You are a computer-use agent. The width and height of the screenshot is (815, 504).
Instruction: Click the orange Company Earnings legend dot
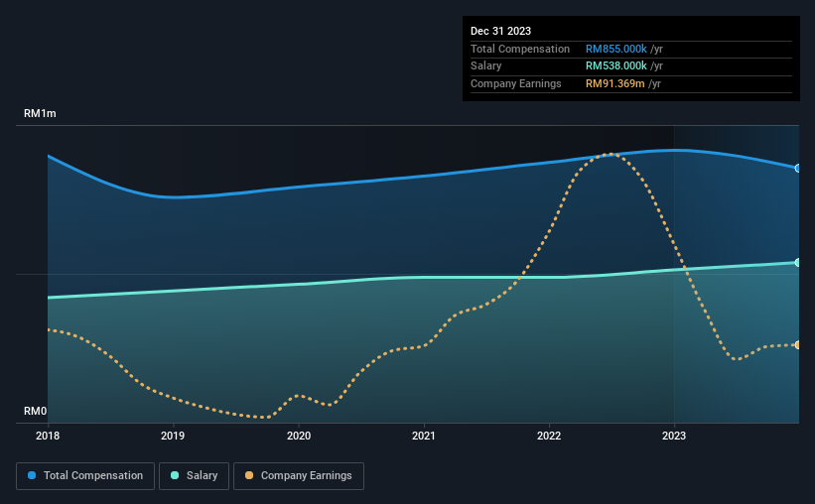[x=249, y=475]
